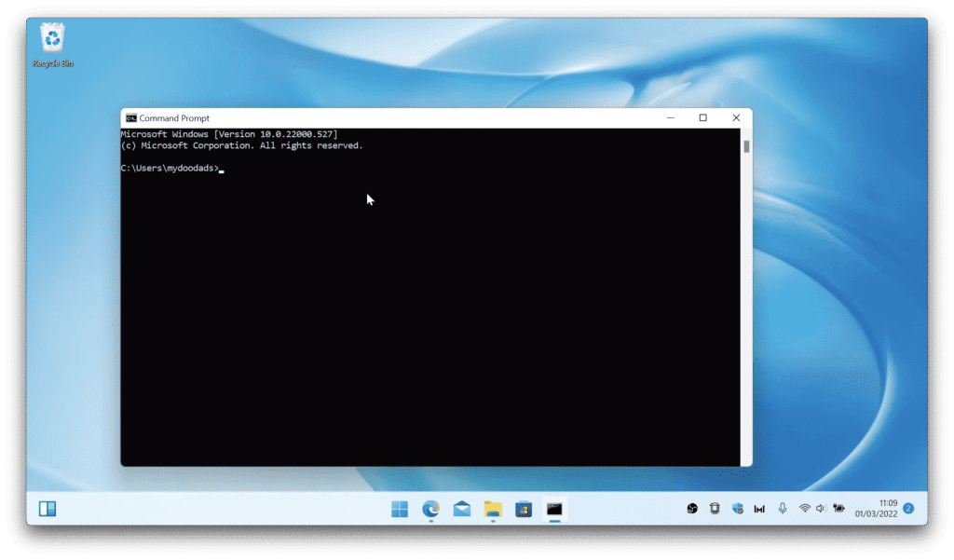Open the notification badge showing 2
The width and height of the screenshot is (954, 560).
(x=908, y=508)
